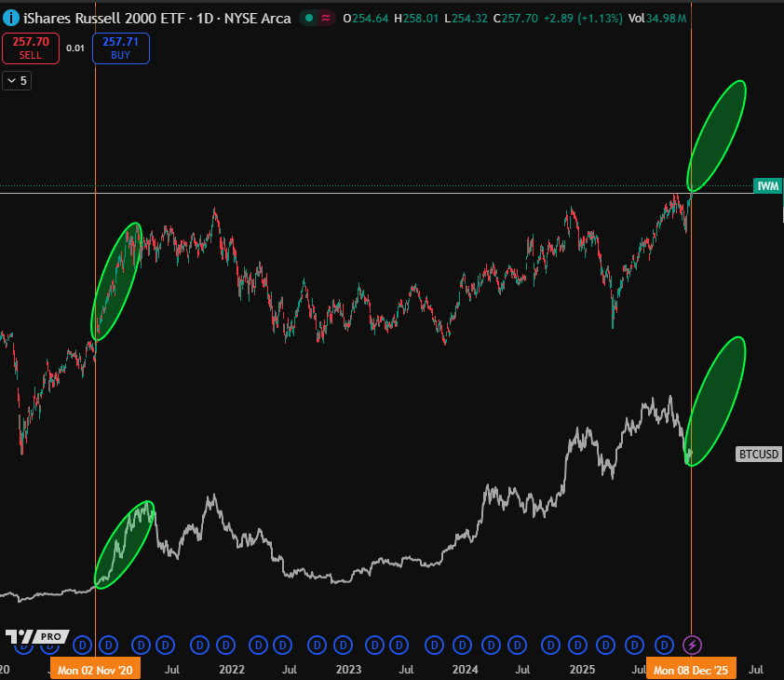The image size is (784, 680).
Task: Click the close value C257.70
Action: tap(516, 19)
